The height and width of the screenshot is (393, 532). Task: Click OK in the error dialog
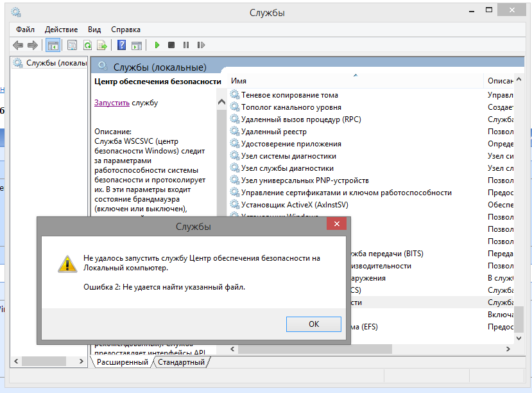click(x=313, y=324)
